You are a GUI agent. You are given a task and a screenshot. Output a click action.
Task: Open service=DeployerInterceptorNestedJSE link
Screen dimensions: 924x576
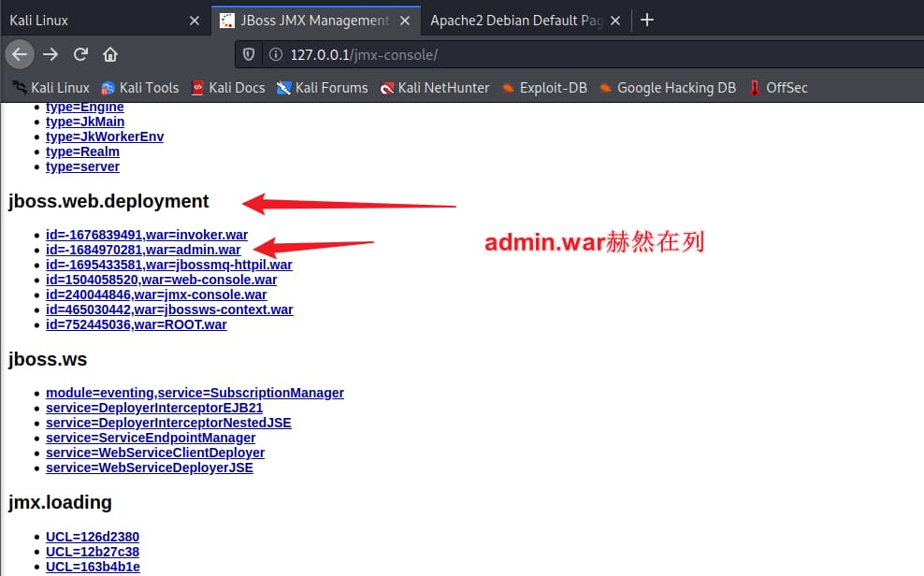click(168, 423)
